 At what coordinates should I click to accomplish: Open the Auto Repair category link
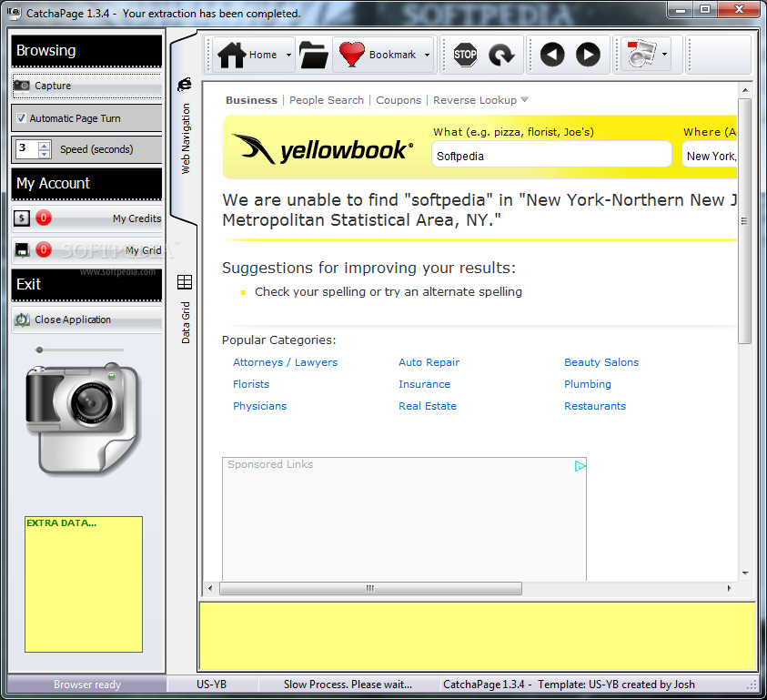click(x=429, y=362)
